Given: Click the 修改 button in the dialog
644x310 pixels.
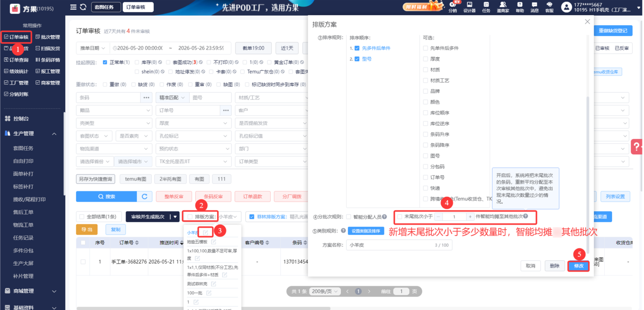Looking at the screenshot, I should (x=579, y=266).
